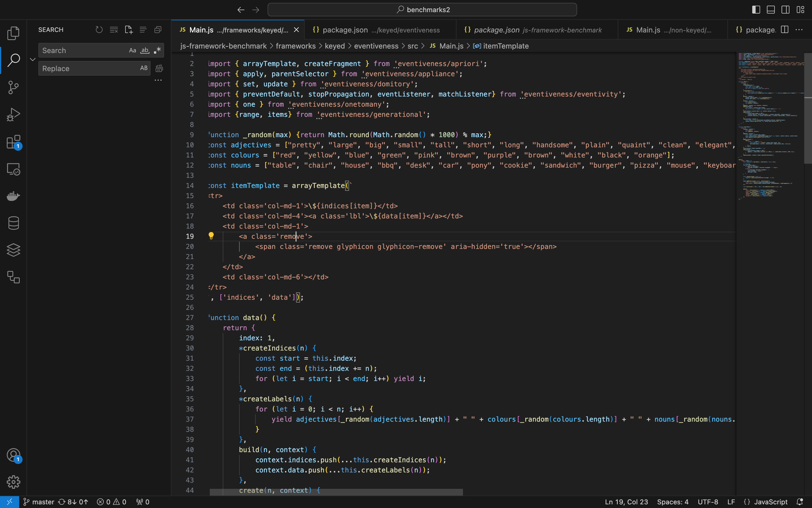The width and height of the screenshot is (812, 508).
Task: Open keyed breadcrumb dropdown
Action: (x=335, y=46)
